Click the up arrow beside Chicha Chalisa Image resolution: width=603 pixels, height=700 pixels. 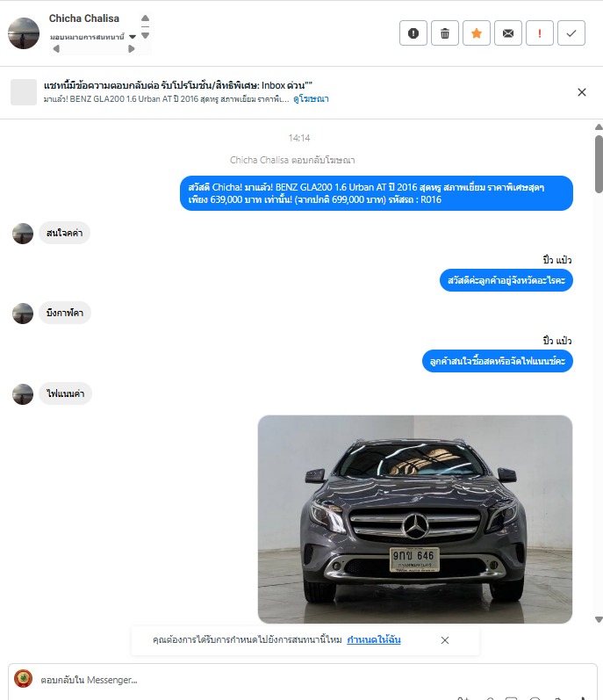[145, 18]
